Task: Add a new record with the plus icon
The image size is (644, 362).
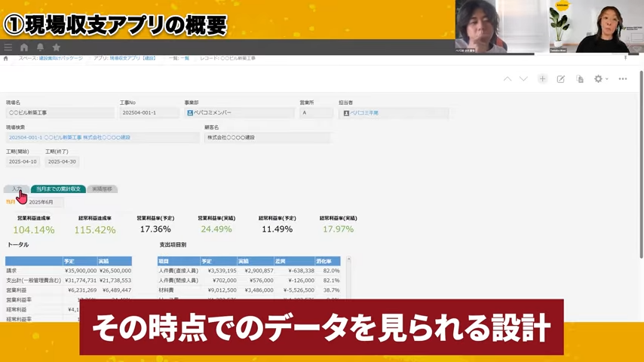Action: (x=542, y=79)
